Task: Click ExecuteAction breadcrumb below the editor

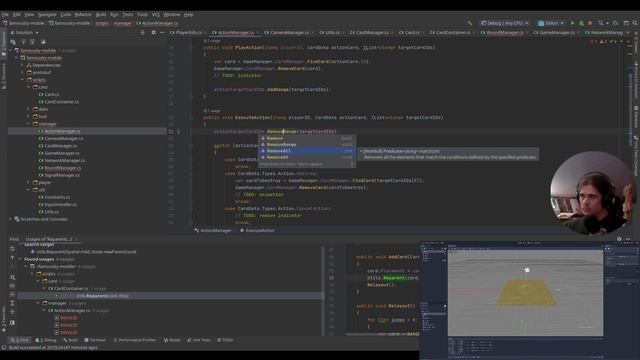Action: [257, 230]
